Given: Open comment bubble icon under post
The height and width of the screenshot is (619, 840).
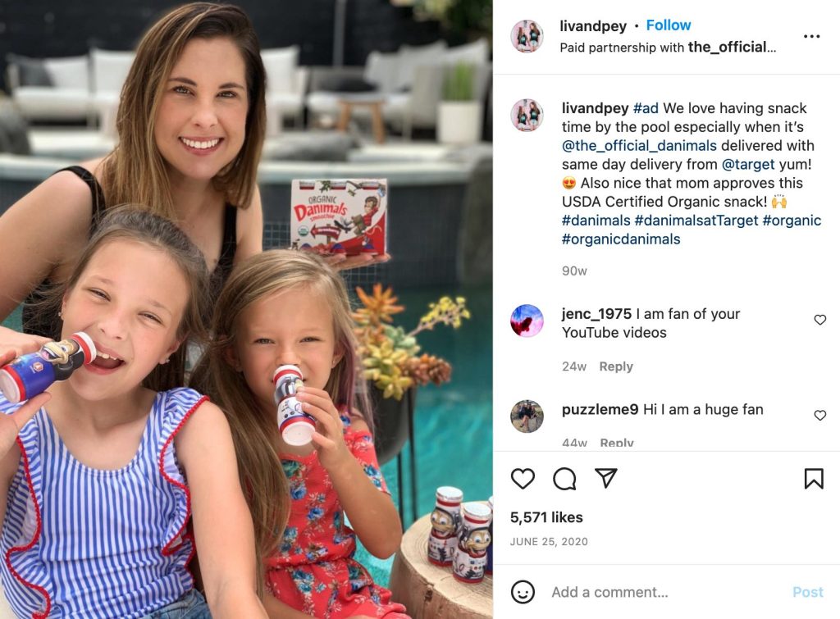Looking at the screenshot, I should click(x=564, y=479).
